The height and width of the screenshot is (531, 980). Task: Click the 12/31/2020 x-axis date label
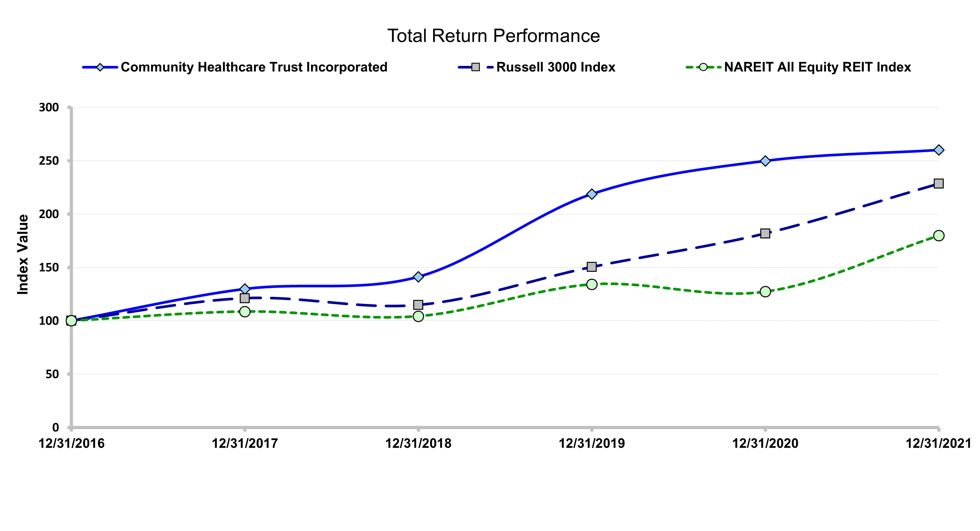point(765,444)
